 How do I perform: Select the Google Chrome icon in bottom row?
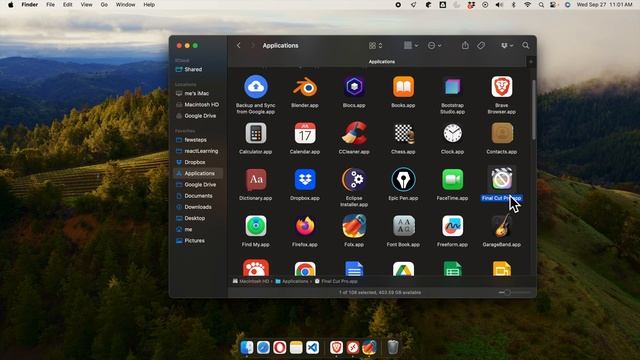(x=305, y=269)
